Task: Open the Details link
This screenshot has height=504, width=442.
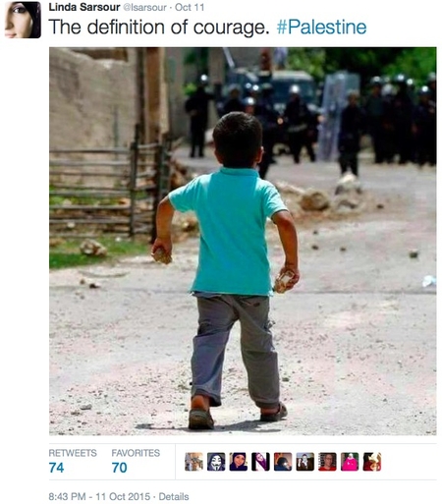Action: (174, 496)
